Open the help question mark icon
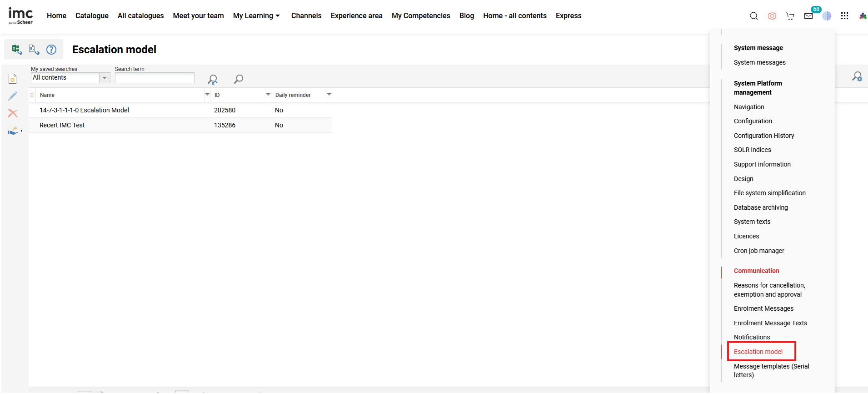The height and width of the screenshot is (394, 868). coord(51,49)
